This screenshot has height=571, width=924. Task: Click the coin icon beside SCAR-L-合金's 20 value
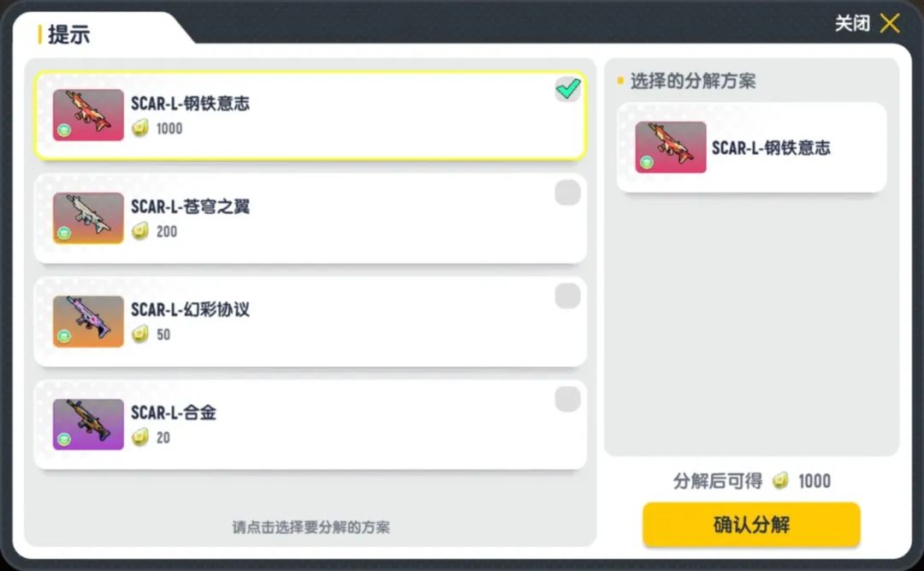pyautogui.click(x=141, y=438)
